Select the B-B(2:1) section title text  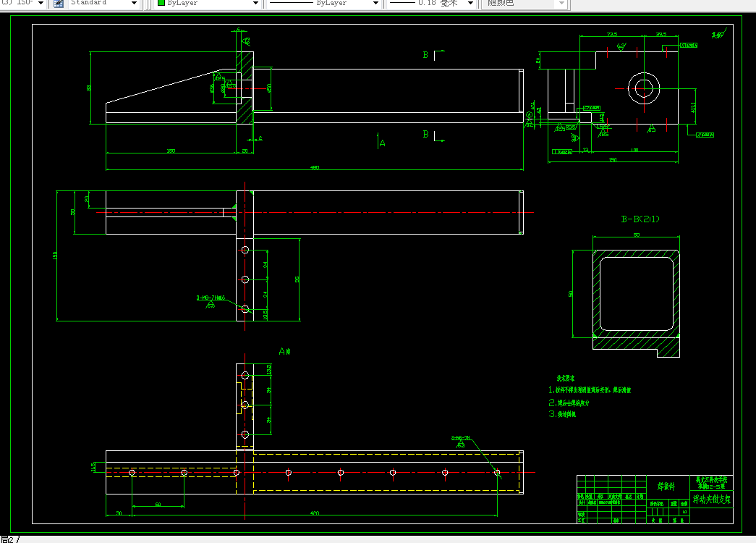coord(640,219)
